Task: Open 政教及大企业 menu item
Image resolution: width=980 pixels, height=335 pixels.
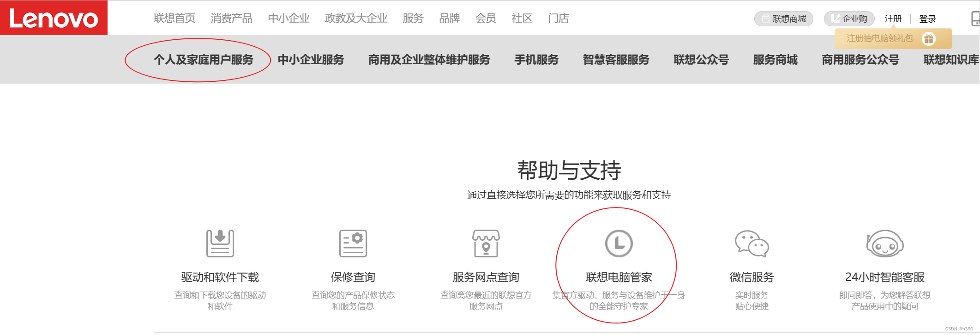Action: [356, 18]
